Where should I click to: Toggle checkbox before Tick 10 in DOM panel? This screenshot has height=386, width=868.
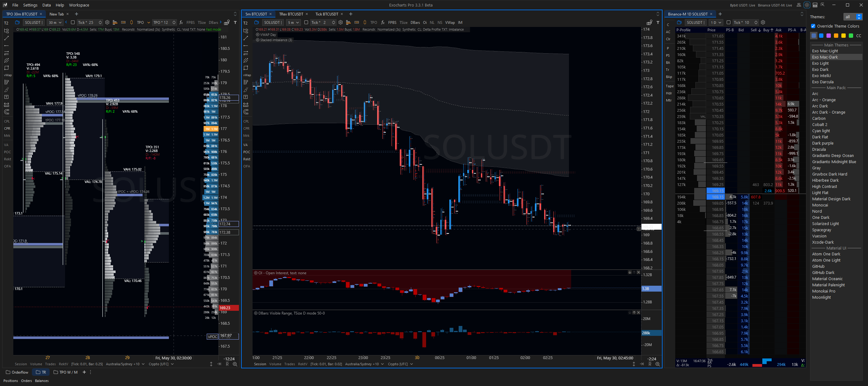coord(729,23)
